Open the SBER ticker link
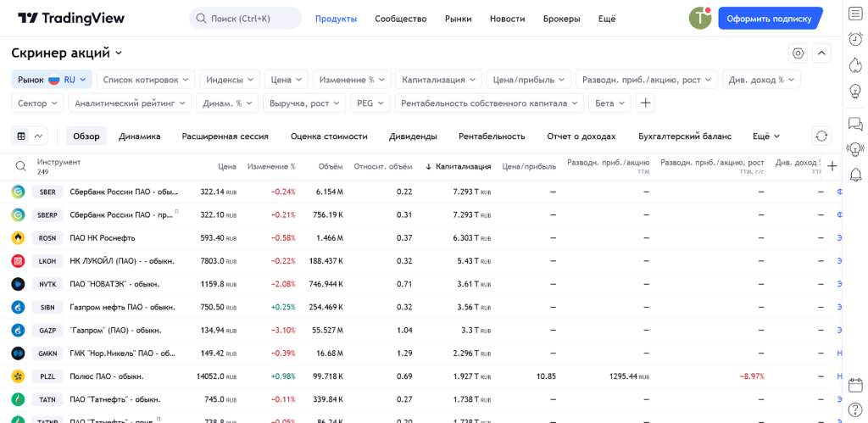868x423 pixels. pos(47,192)
